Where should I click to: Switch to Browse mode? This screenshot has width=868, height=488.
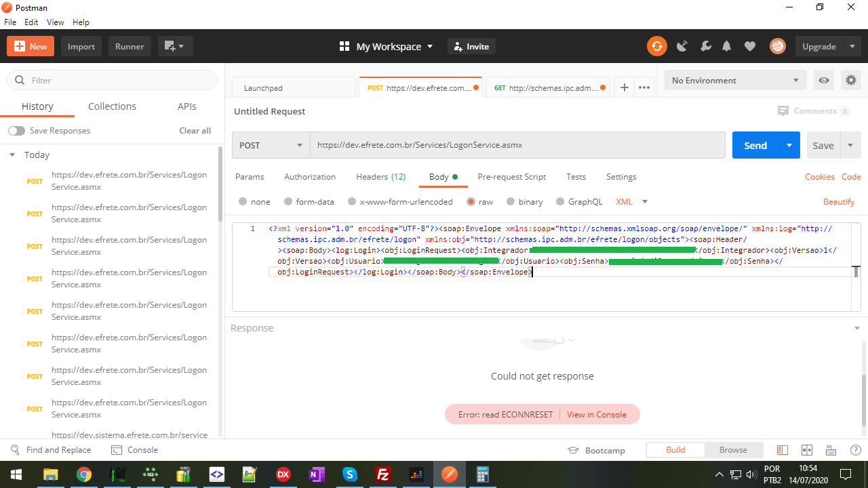733,450
